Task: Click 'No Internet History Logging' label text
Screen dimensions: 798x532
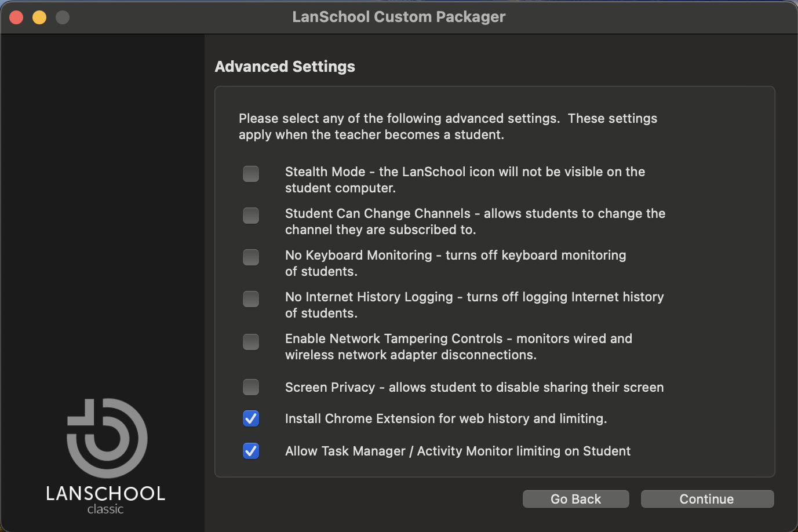Action: (x=475, y=305)
